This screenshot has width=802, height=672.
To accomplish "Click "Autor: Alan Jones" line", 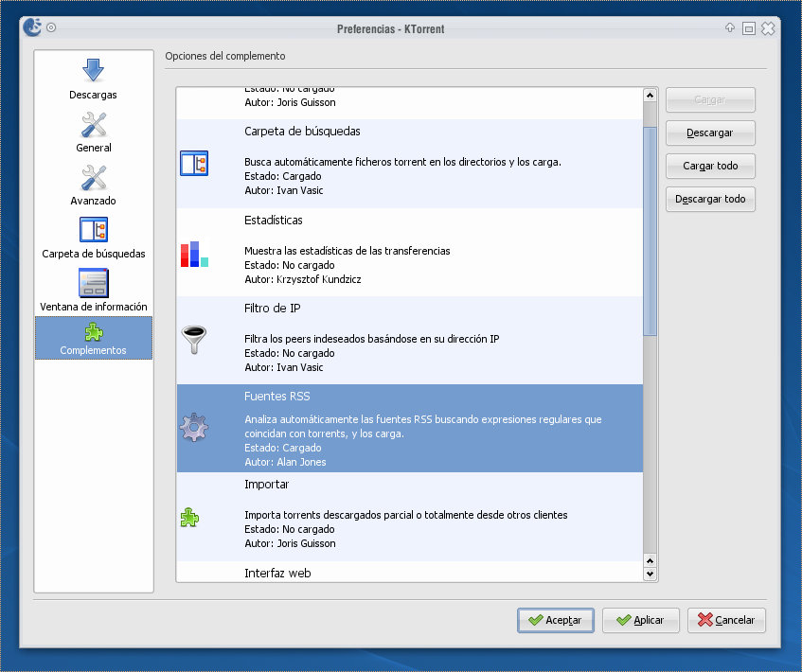I will [285, 462].
